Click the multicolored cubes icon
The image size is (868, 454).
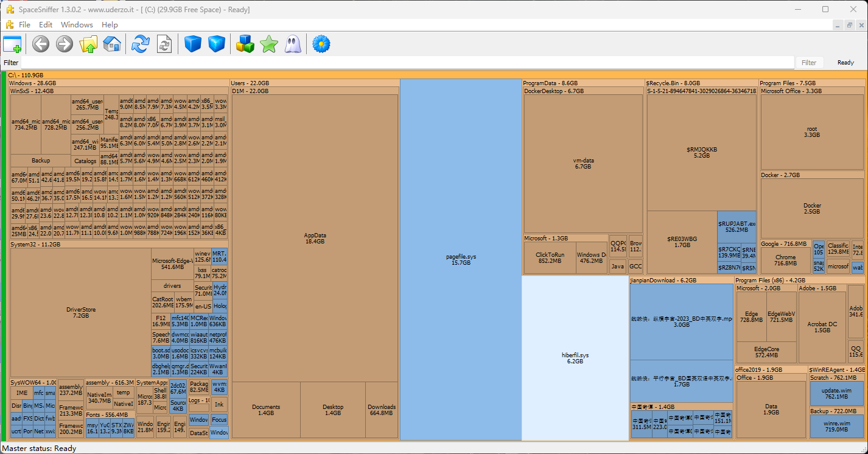(245, 44)
